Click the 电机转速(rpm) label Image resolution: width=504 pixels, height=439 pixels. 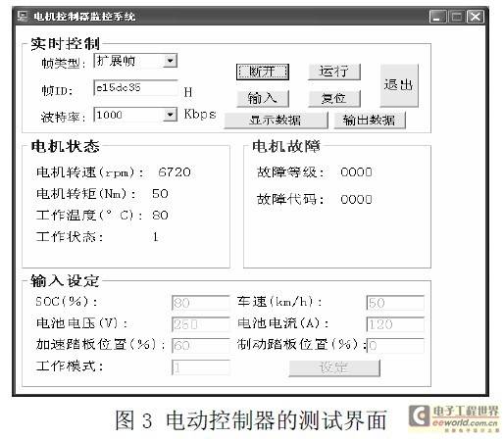coord(89,172)
